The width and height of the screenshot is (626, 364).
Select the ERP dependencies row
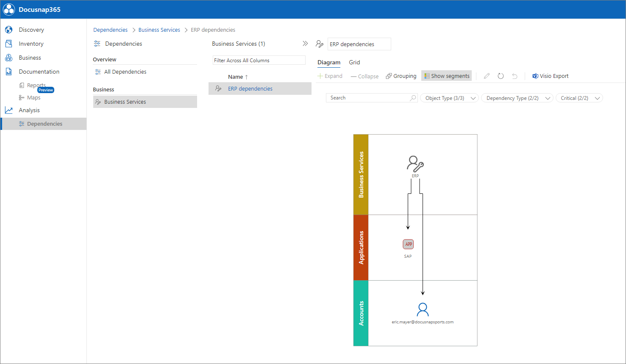[260, 88]
